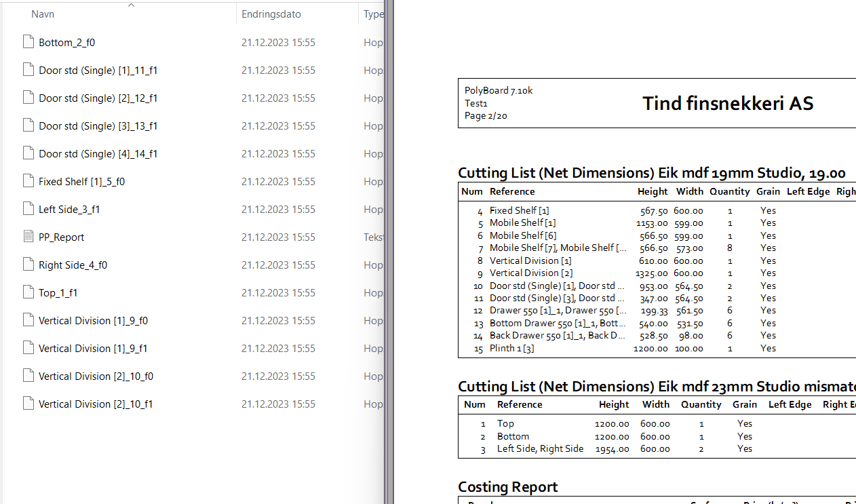Click height value 1954.00 in 23mm list
The width and height of the screenshot is (856, 504).
tap(612, 449)
